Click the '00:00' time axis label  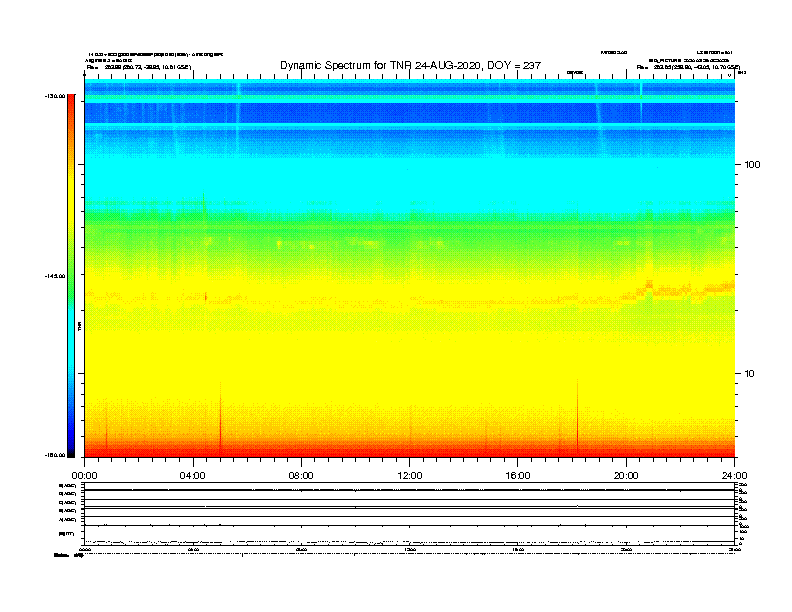tap(85, 476)
